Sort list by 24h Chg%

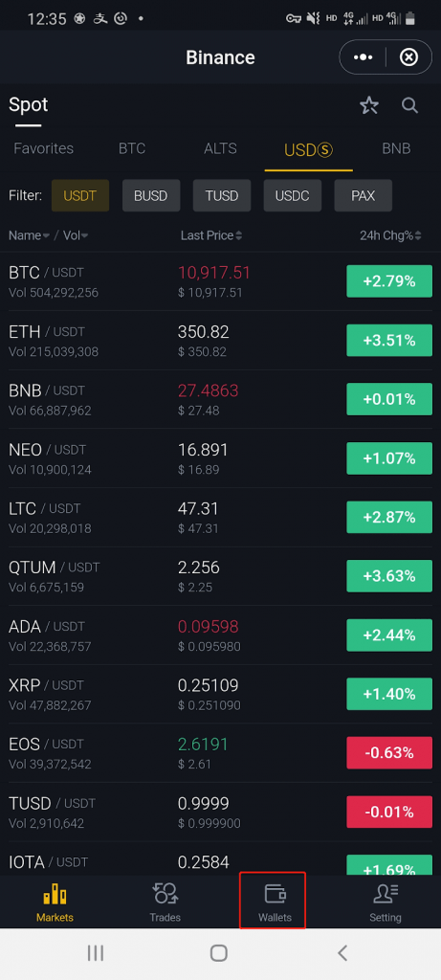390,235
